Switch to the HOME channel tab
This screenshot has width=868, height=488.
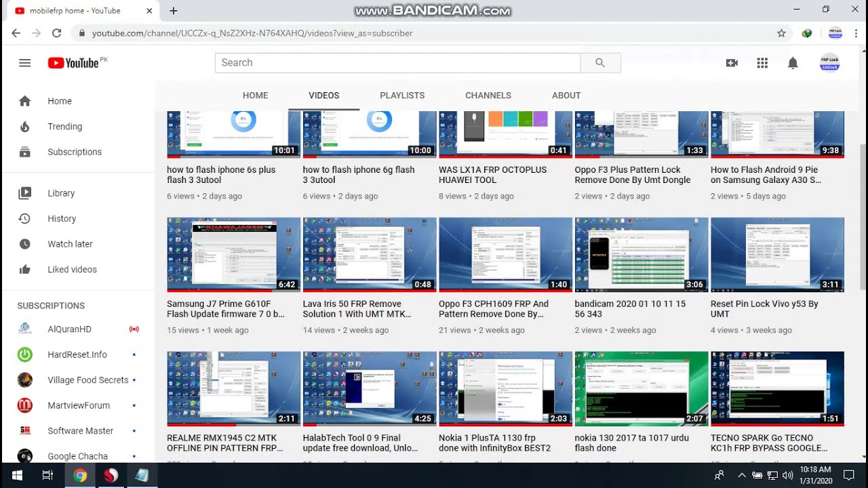pyautogui.click(x=256, y=96)
